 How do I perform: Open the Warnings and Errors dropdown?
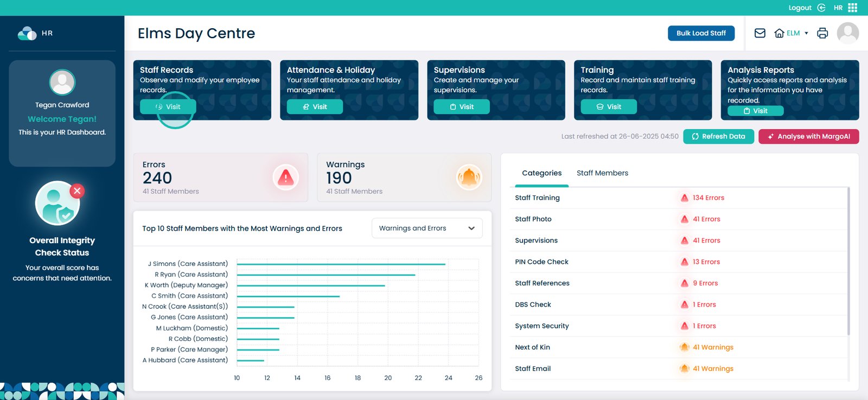[x=426, y=228]
